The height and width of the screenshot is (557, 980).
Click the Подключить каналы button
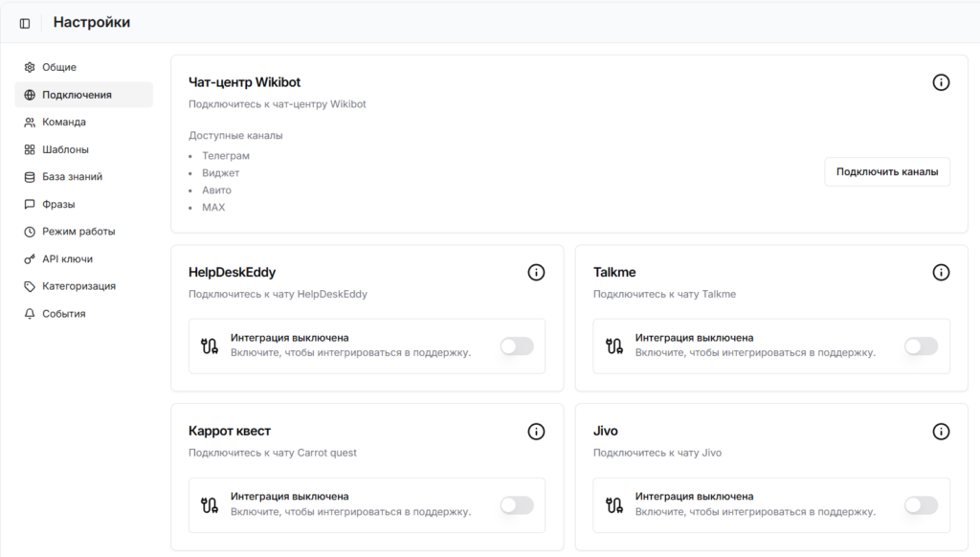coord(887,172)
